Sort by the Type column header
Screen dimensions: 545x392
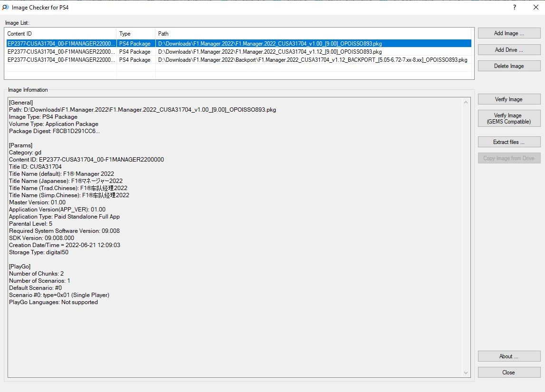[135, 34]
